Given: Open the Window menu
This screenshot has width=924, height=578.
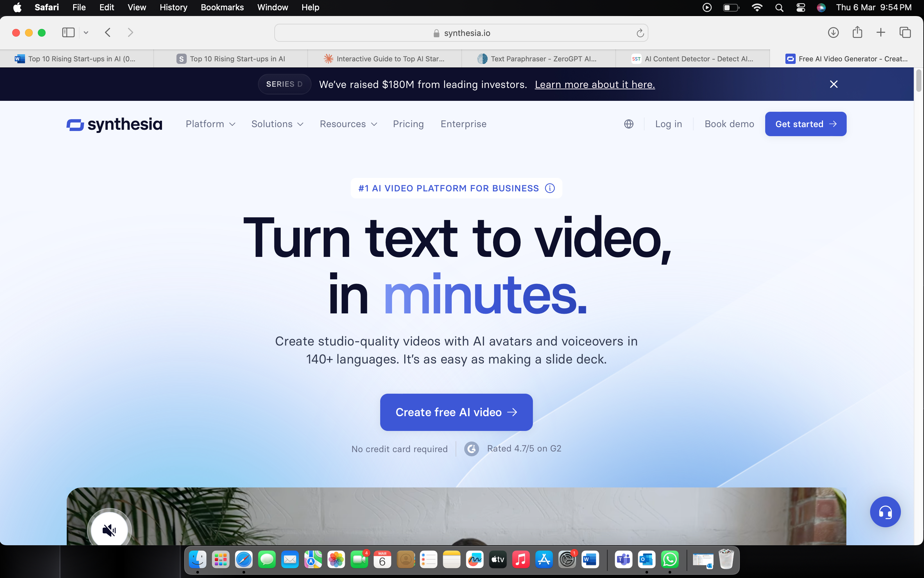Looking at the screenshot, I should pyautogui.click(x=273, y=7).
